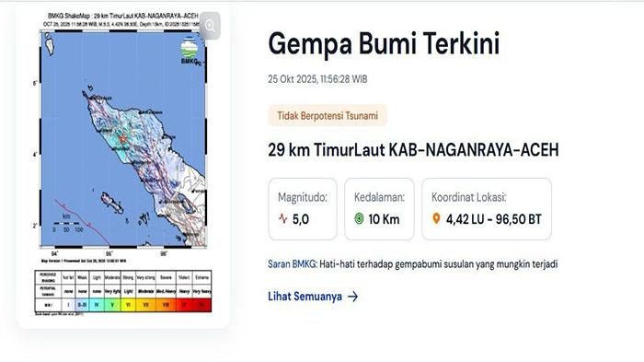Click the Magnitudo 5,0 card

click(x=303, y=209)
